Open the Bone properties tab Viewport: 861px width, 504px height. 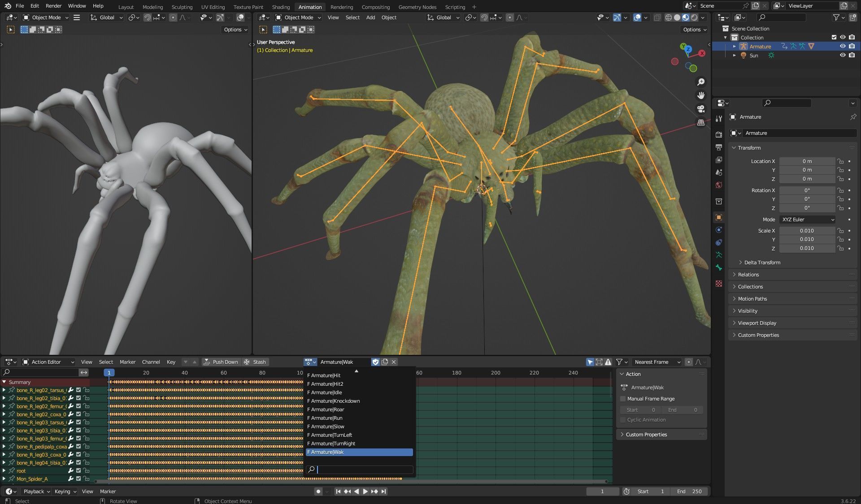pyautogui.click(x=719, y=267)
